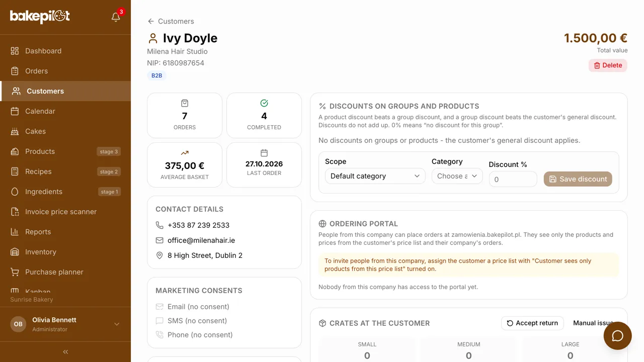Click Save discount button

578,179
